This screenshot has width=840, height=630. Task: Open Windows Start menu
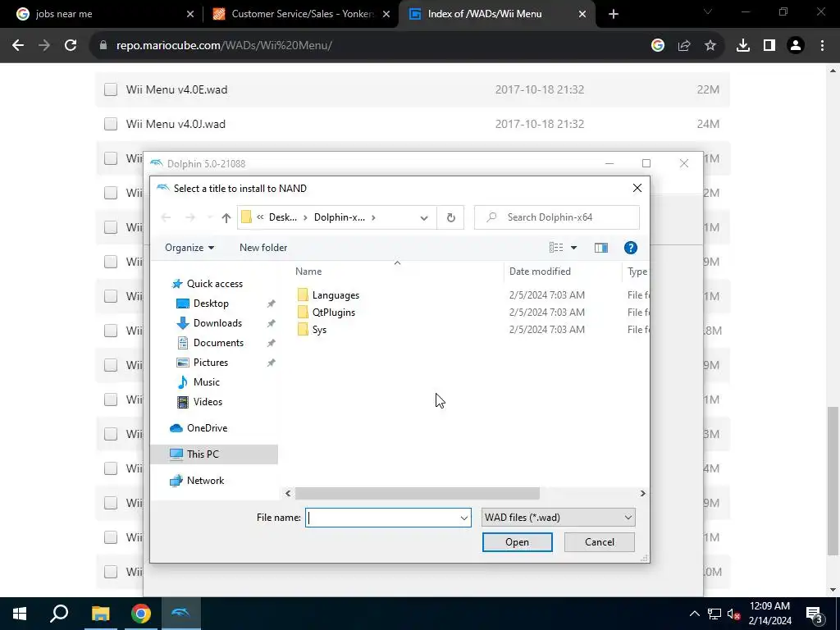(20, 614)
